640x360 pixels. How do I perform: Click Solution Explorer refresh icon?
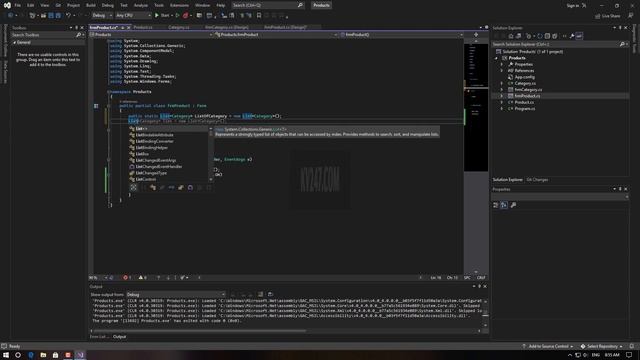[x=540, y=36]
